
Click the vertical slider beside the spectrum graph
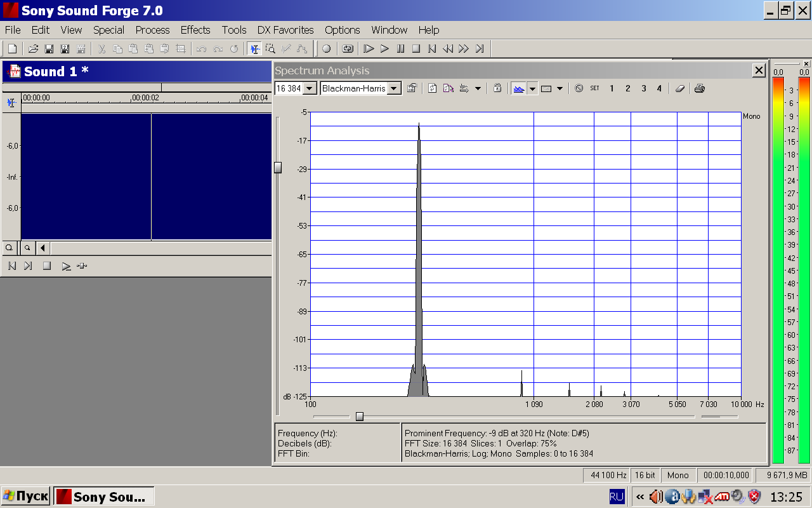coord(278,168)
